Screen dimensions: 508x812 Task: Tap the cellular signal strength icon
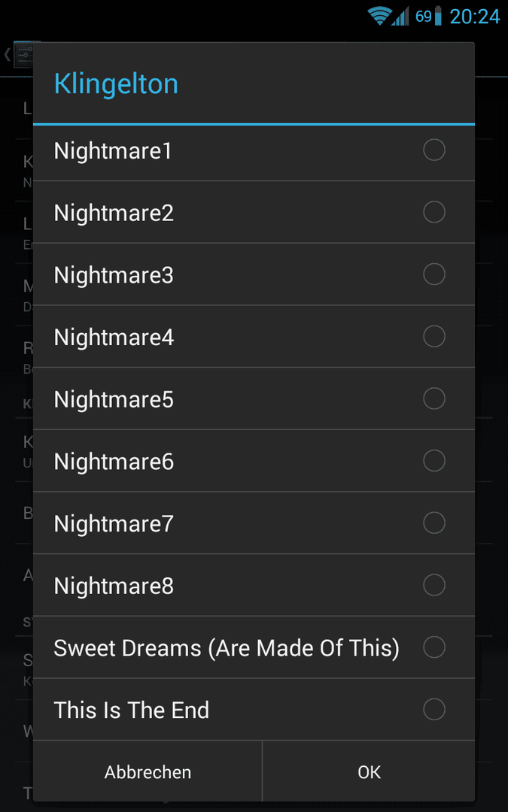pos(400,16)
